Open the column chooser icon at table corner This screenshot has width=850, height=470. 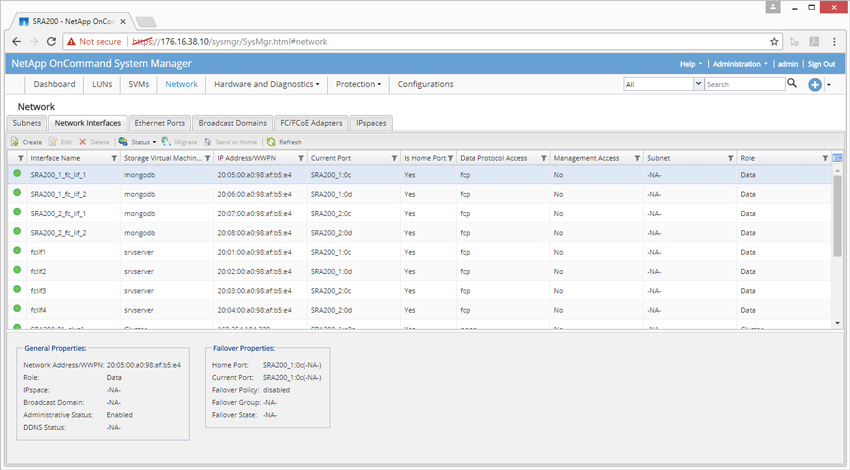click(x=838, y=158)
